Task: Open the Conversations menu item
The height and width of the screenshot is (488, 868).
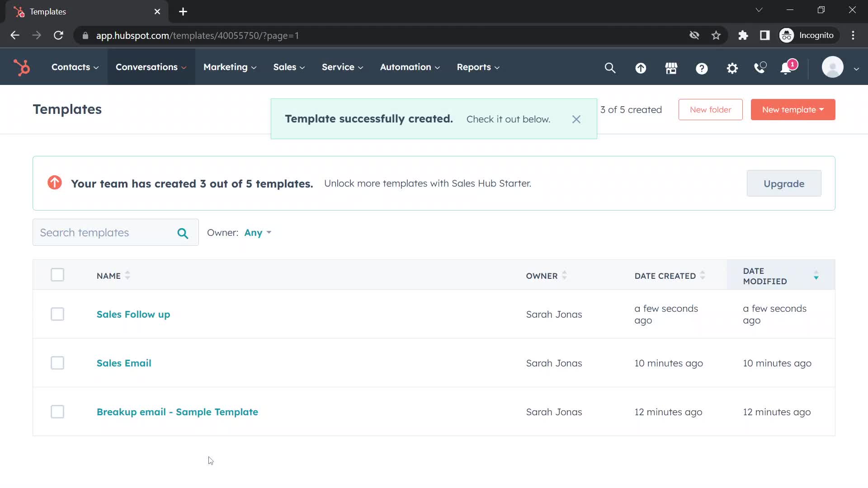Action: click(x=150, y=67)
